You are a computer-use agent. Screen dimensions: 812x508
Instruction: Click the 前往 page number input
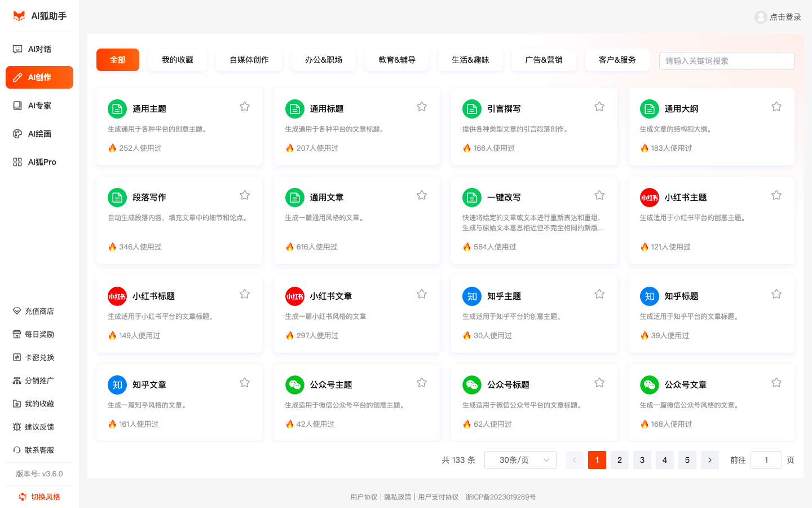766,460
